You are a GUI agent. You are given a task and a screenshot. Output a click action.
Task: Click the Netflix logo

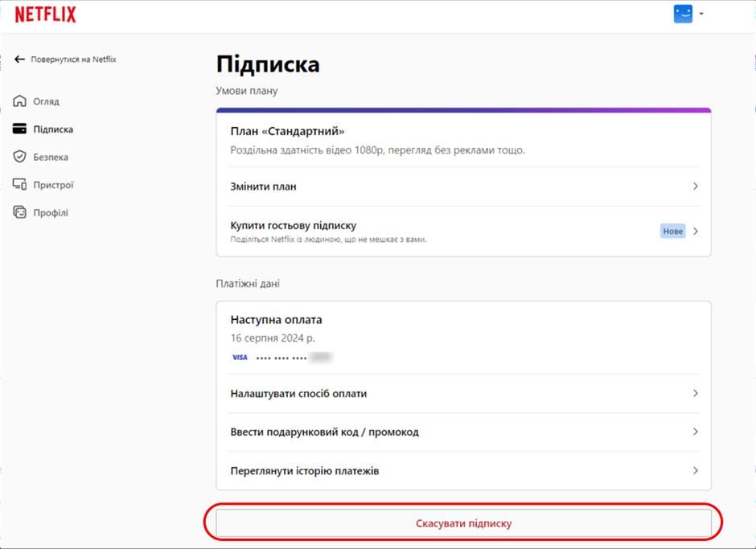click(x=44, y=13)
